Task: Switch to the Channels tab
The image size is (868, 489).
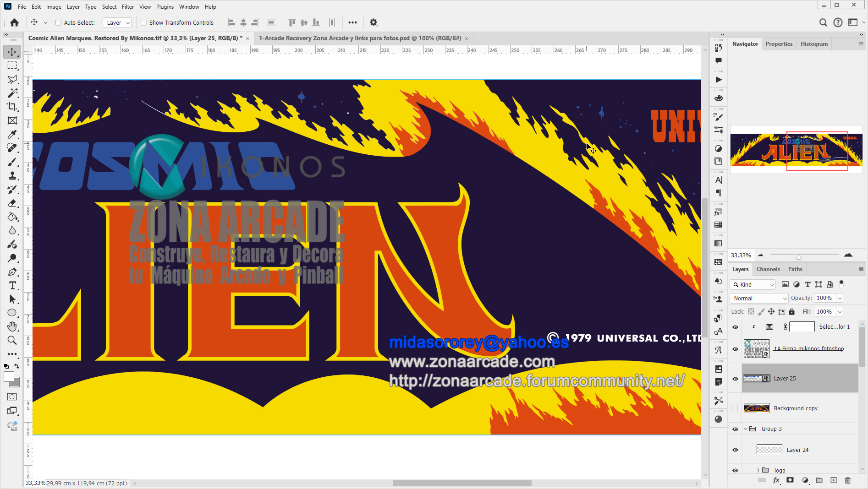Action: click(x=768, y=269)
